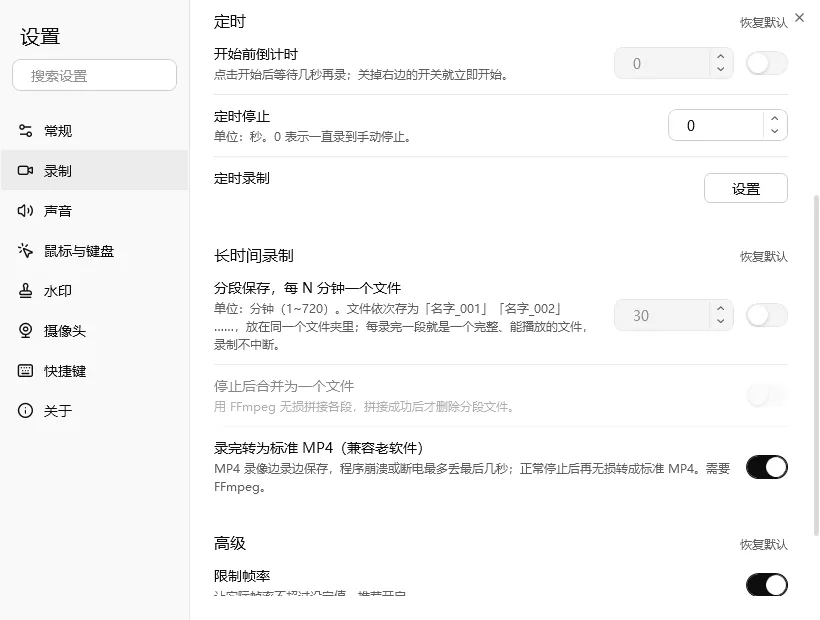
Task: Toggle the 停止后合并为一个文件 switch
Action: 767,396
